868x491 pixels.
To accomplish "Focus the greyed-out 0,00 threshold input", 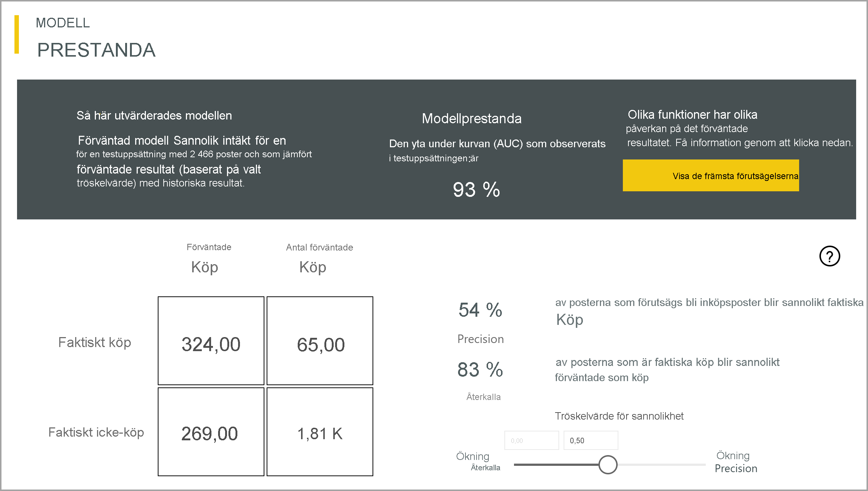I will tap(531, 440).
